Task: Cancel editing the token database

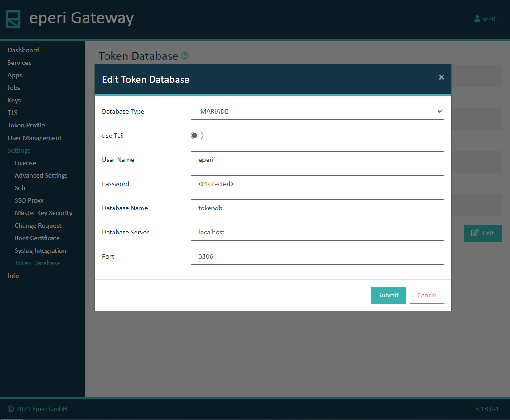Action: coord(427,295)
